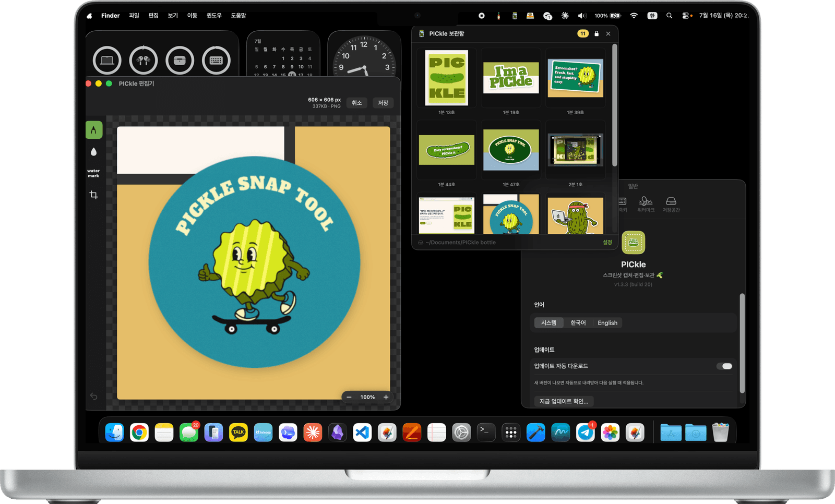
Task: Click the pickle jar icon in 보관함 title
Action: click(422, 33)
